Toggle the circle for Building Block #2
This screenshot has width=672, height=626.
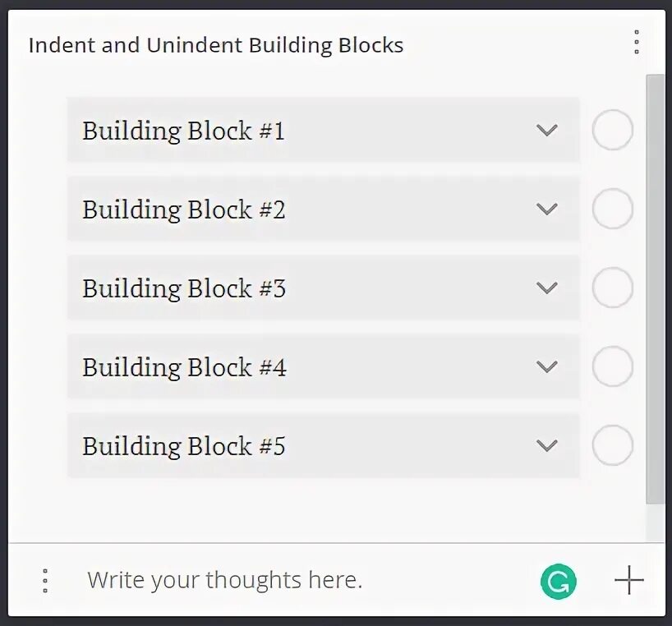[612, 209]
